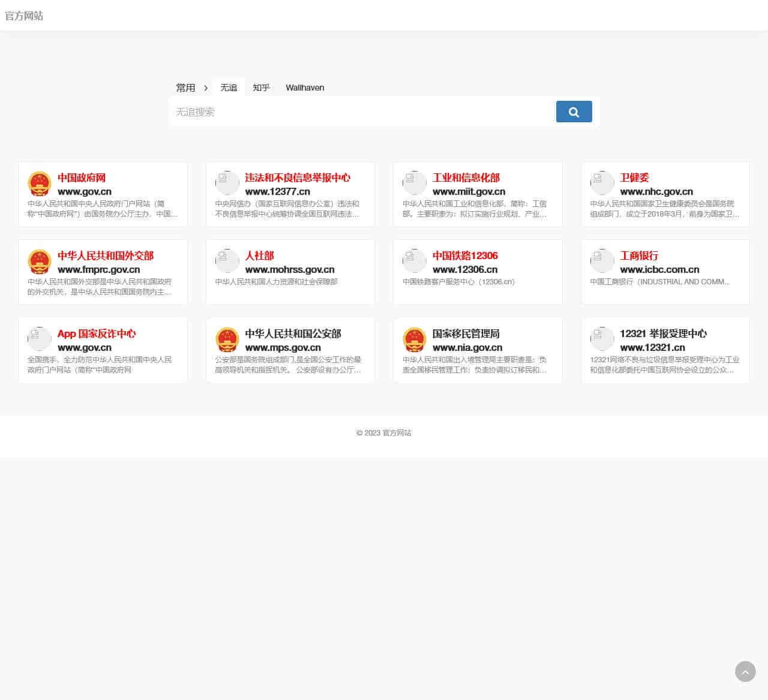This screenshot has height=700, width=768.
Task: Open the 工商银行 title link
Action: pyautogui.click(x=639, y=256)
